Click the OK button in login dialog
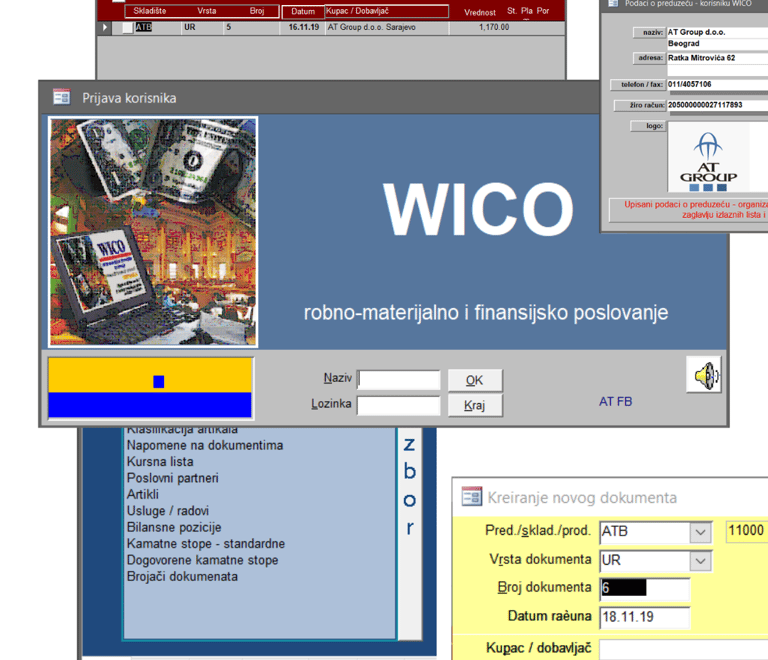The width and height of the screenshot is (768, 660). tap(475, 380)
